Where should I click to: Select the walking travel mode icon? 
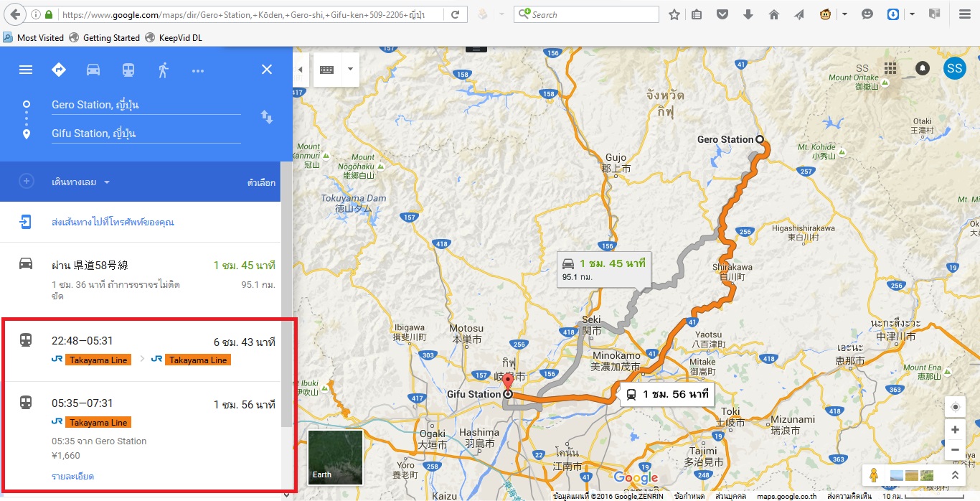pos(163,70)
